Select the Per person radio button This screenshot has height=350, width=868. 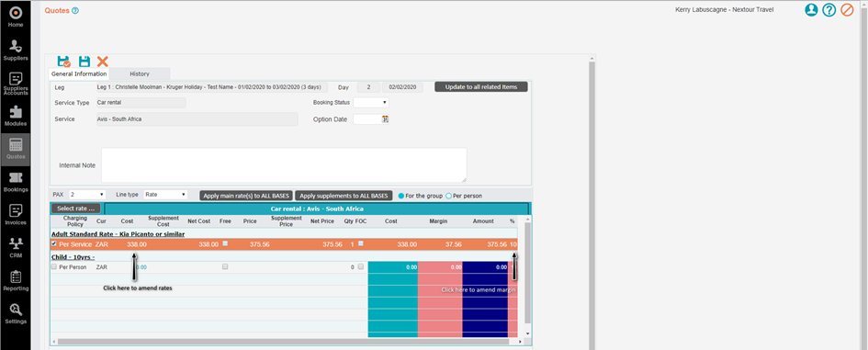[448, 196]
